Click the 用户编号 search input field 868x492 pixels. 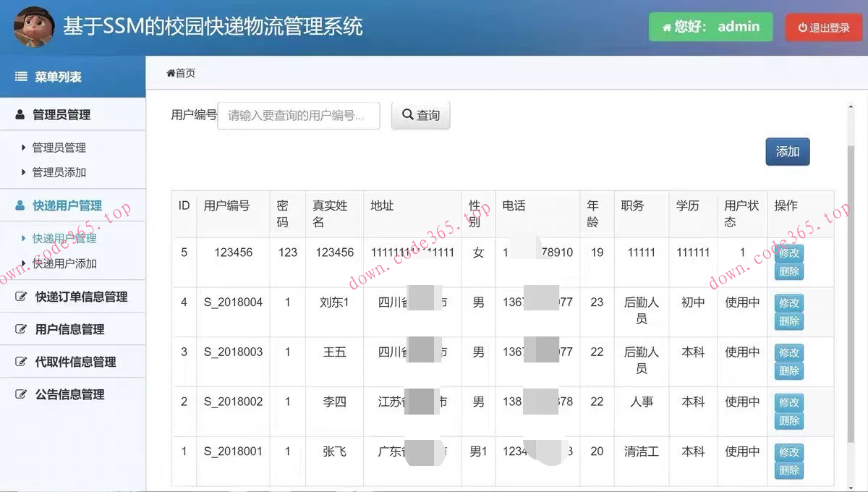point(298,115)
